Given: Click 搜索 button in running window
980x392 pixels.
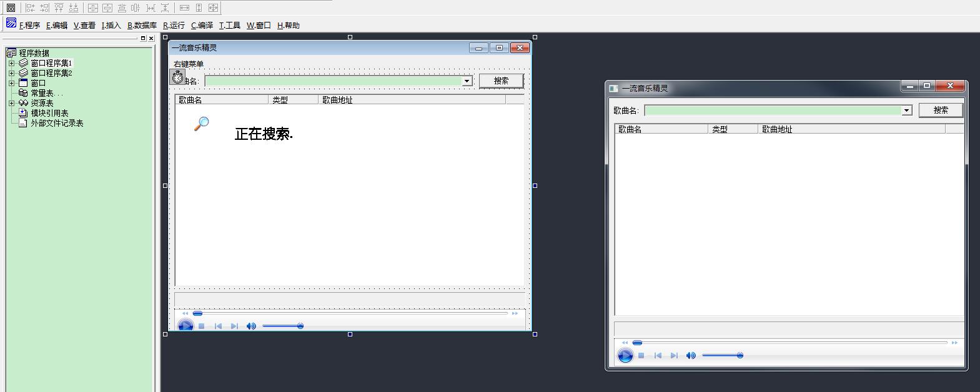Looking at the screenshot, I should [x=940, y=110].
